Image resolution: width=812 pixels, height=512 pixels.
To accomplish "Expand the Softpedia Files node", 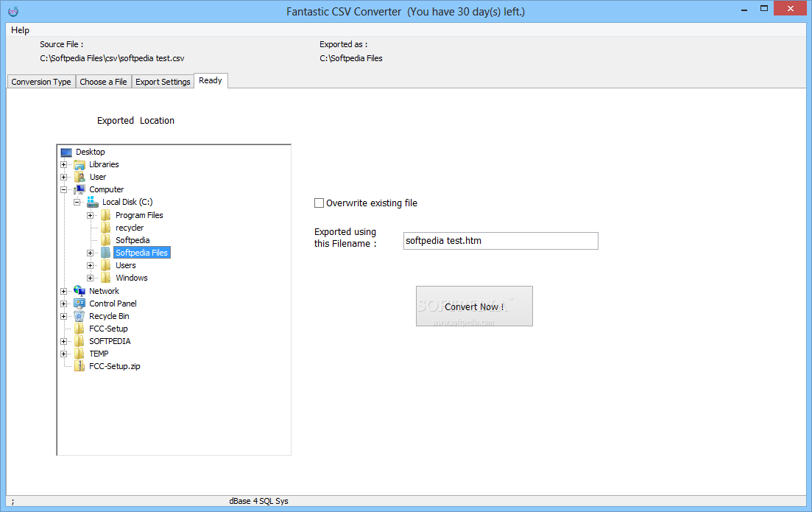I will click(90, 253).
